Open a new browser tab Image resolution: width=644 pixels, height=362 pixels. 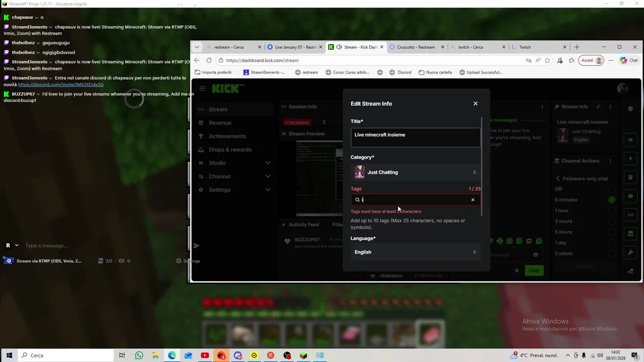point(577,47)
